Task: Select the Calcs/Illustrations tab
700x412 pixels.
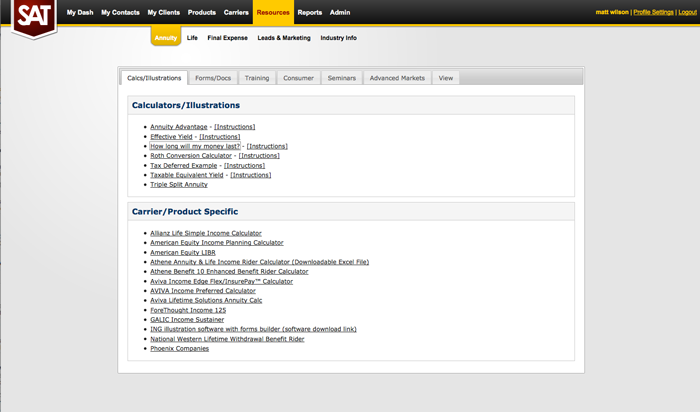Action: coord(154,78)
